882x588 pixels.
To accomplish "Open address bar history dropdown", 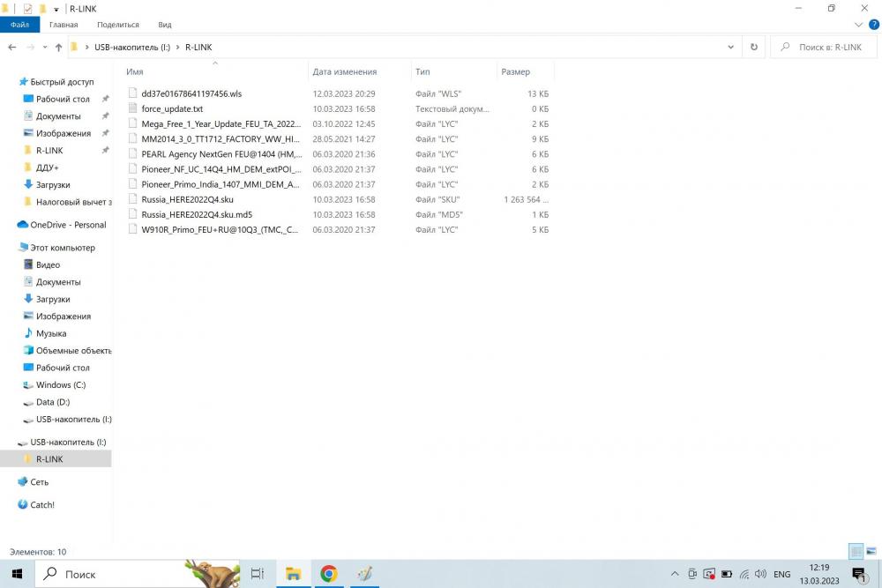I will [x=730, y=48].
